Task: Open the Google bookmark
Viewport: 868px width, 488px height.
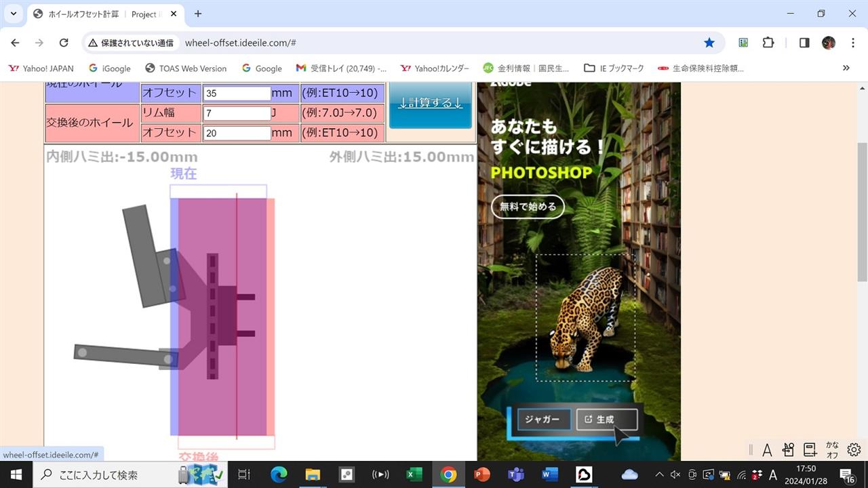Action: (262, 68)
